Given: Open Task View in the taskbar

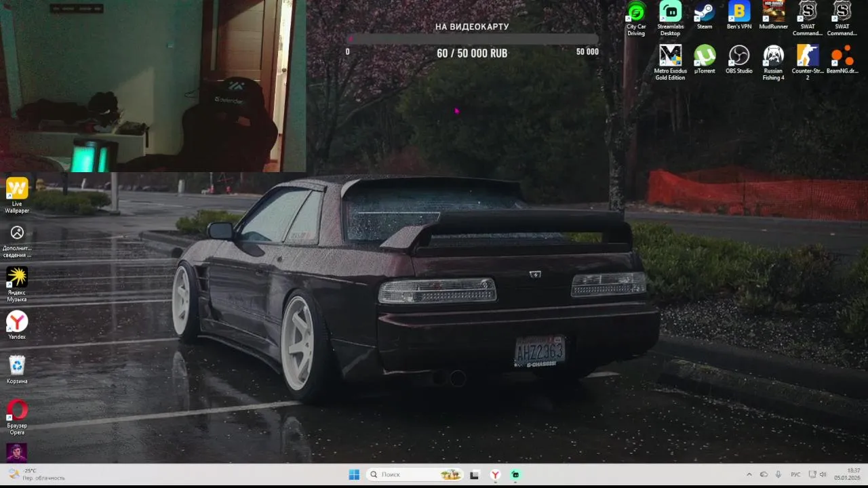Looking at the screenshot, I should pyautogui.click(x=475, y=474).
